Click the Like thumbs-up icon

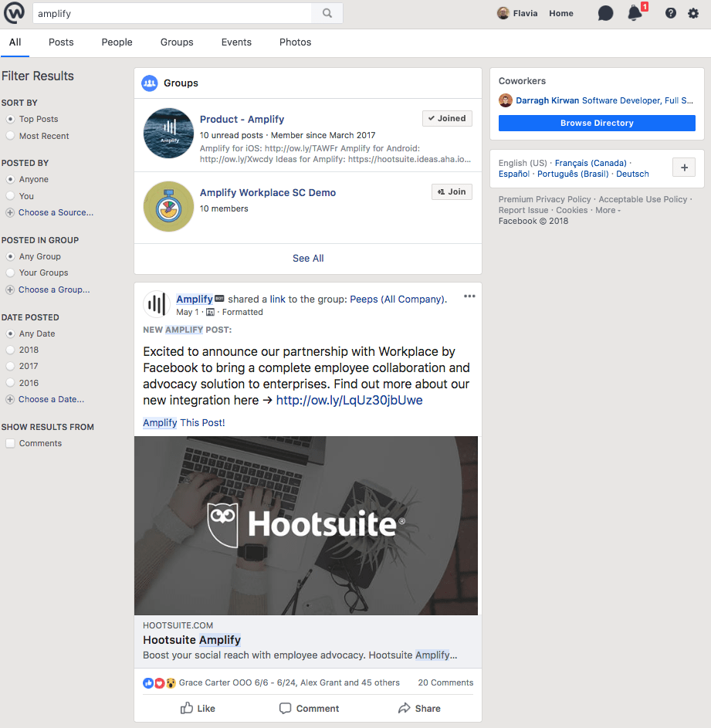click(x=187, y=708)
